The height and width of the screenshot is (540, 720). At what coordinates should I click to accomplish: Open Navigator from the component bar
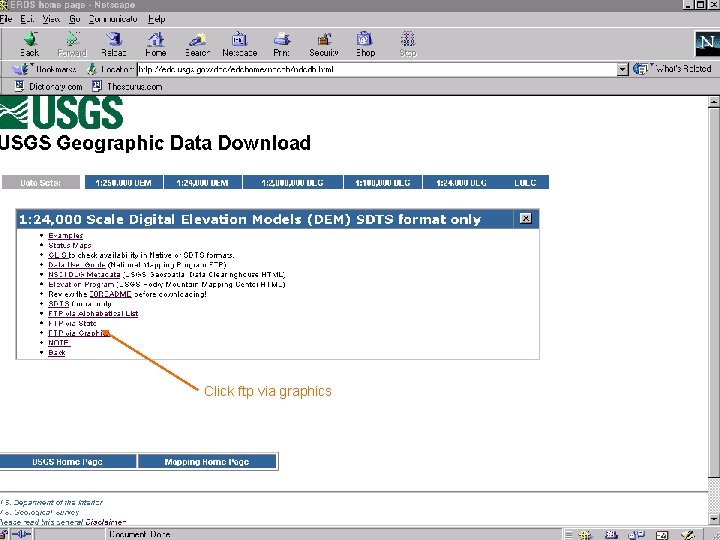coord(585,534)
